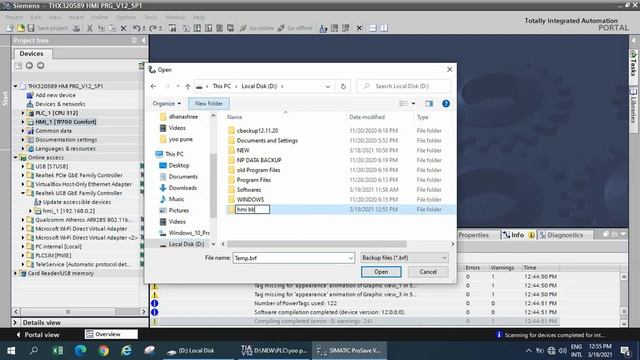Expand HMI_1 [TP700 Comfort] node

pyautogui.click(x=23, y=122)
